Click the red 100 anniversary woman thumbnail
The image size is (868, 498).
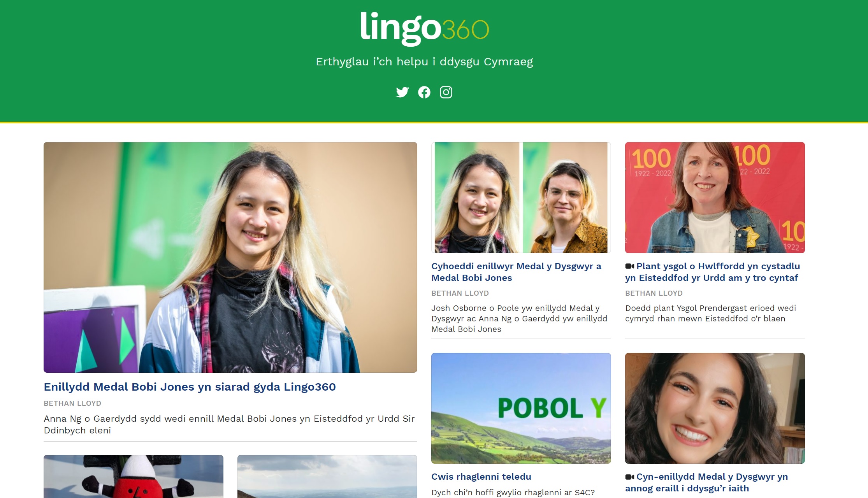click(715, 197)
